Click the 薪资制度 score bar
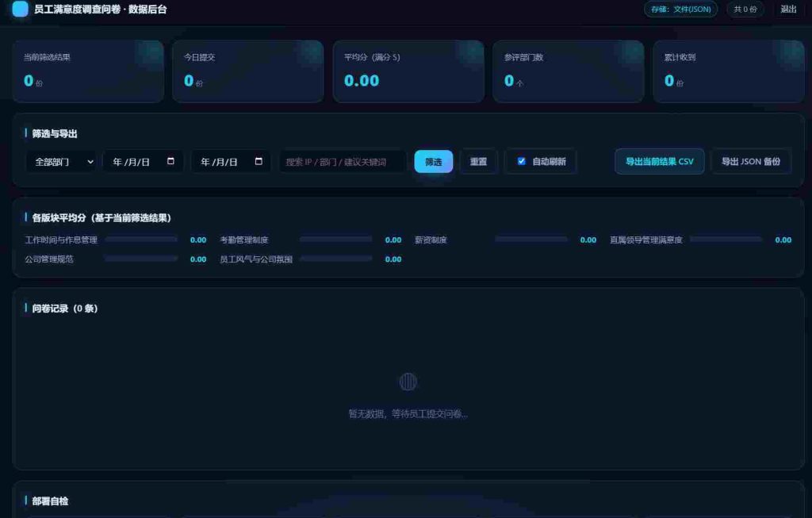 tap(531, 240)
